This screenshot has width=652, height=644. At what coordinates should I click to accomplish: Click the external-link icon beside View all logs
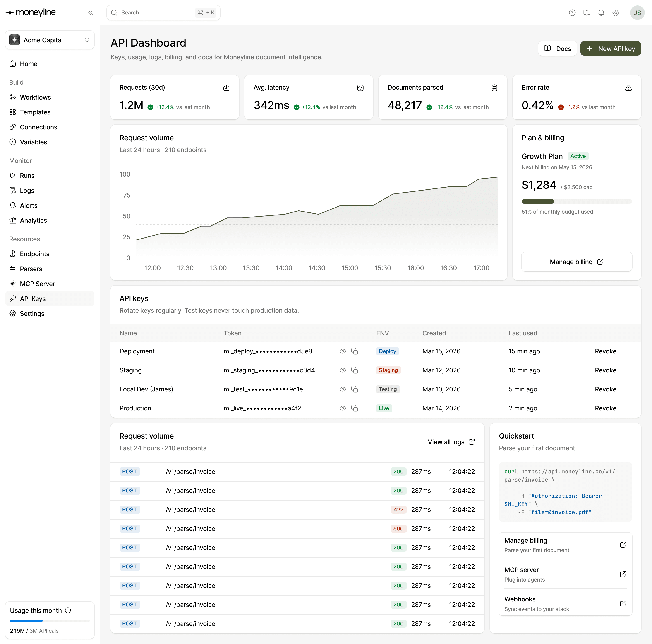tap(472, 442)
